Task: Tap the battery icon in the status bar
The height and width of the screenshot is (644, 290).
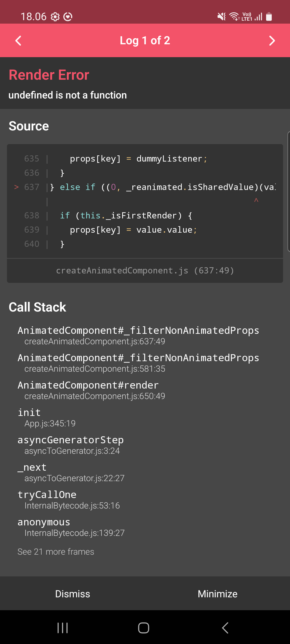Action: point(269,17)
